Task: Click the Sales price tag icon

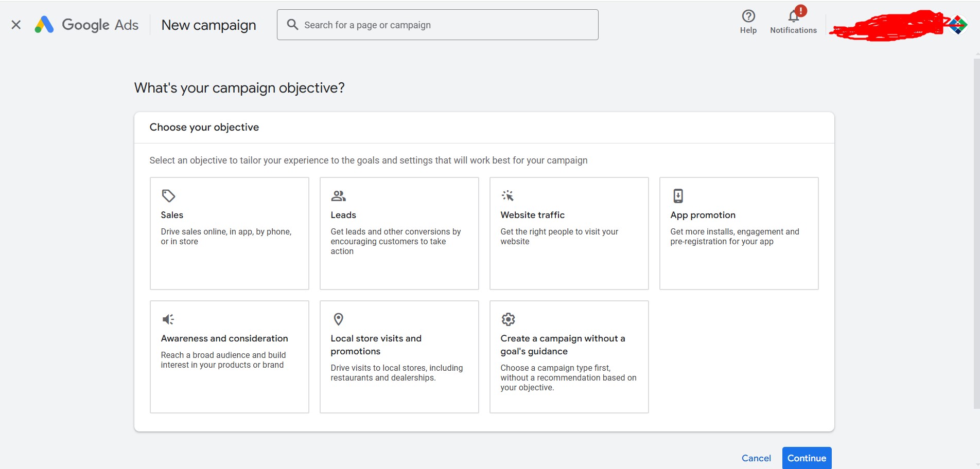Action: coord(168,196)
